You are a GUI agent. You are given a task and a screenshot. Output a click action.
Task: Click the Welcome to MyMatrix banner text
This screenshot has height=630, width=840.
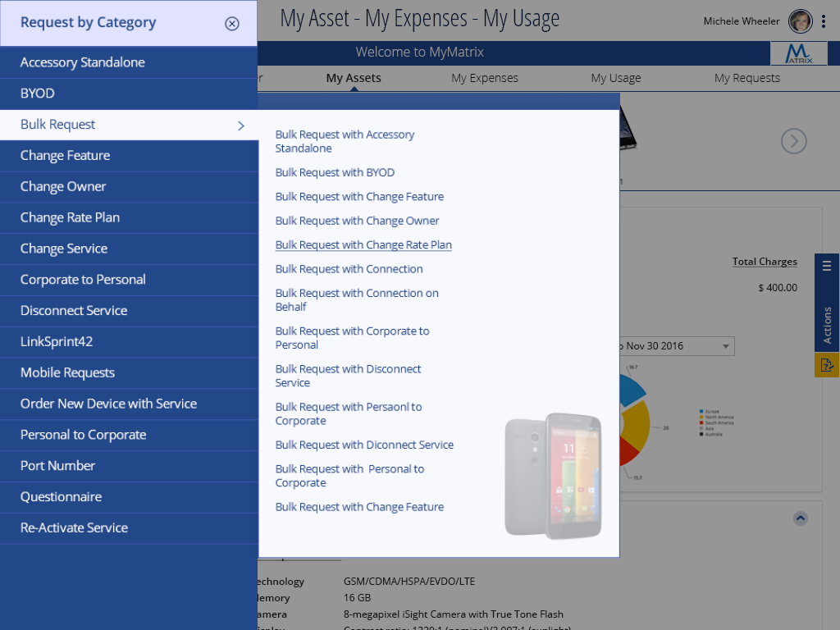(419, 52)
